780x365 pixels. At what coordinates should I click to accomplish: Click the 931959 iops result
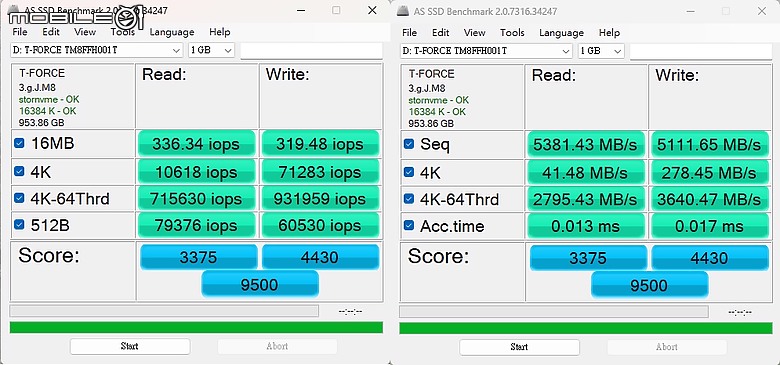(x=320, y=199)
